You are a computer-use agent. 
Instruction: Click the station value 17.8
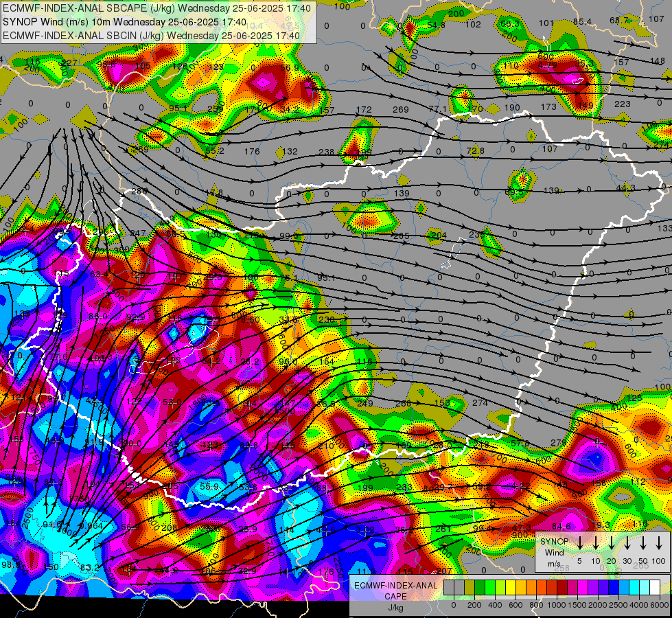pyautogui.click(x=214, y=192)
